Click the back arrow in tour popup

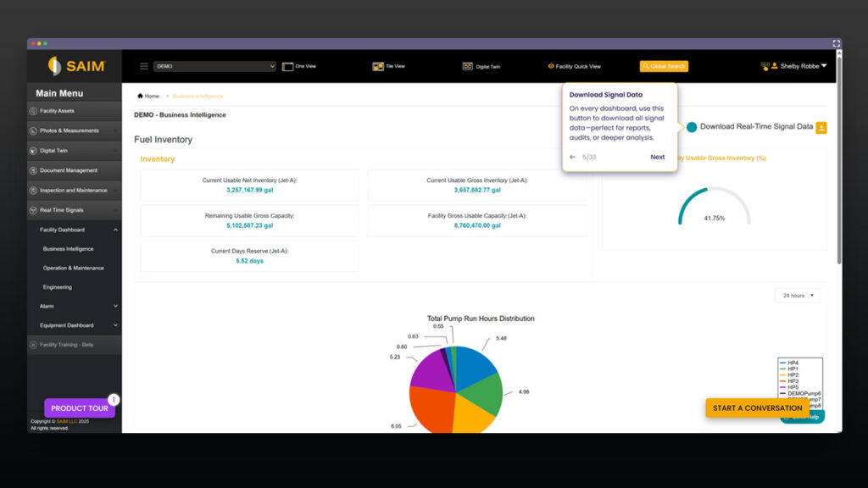[x=572, y=157]
